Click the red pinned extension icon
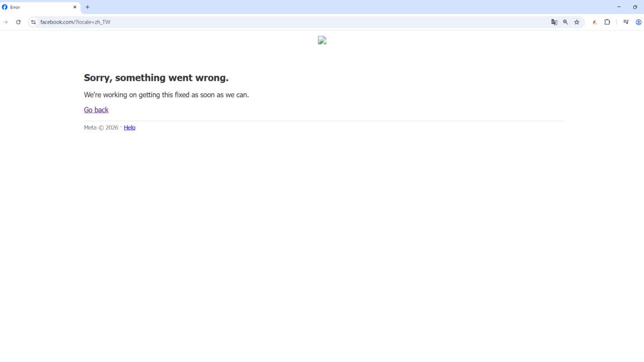Screen dimensions: 644x362 [x=595, y=22]
